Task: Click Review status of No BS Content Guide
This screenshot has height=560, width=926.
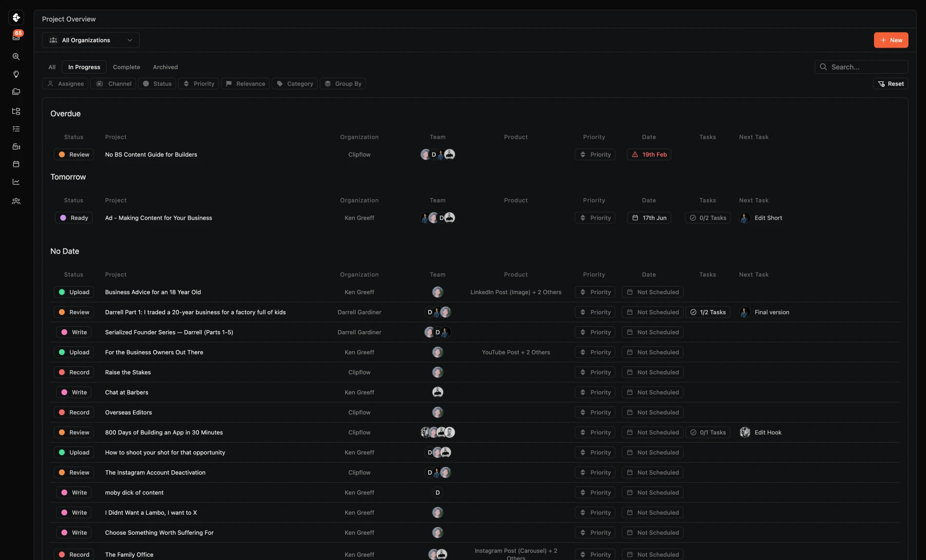Action: pos(74,154)
